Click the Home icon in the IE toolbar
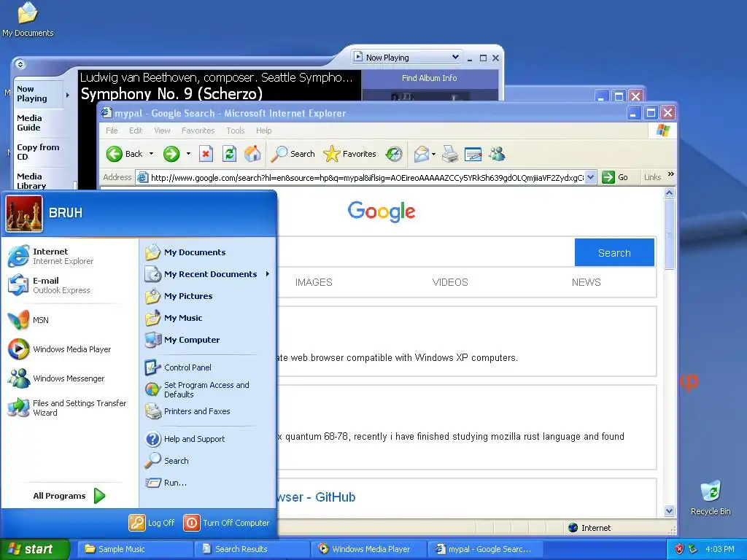This screenshot has width=747, height=560. [x=252, y=154]
